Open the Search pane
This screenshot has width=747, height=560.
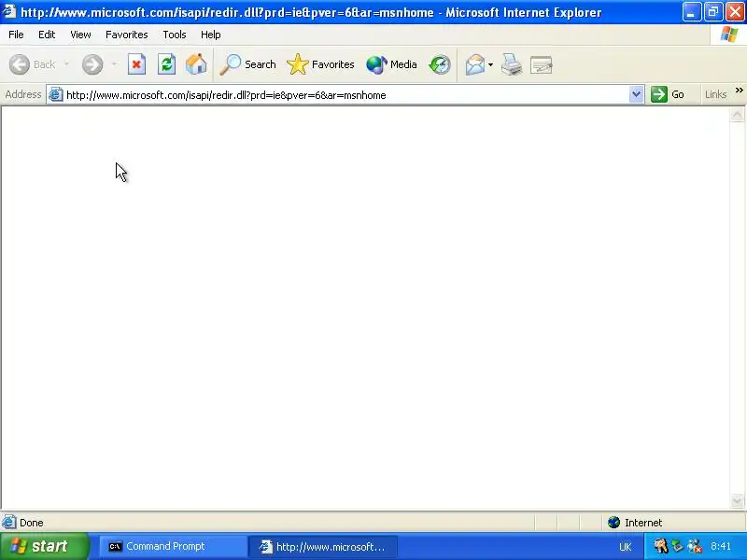[247, 64]
